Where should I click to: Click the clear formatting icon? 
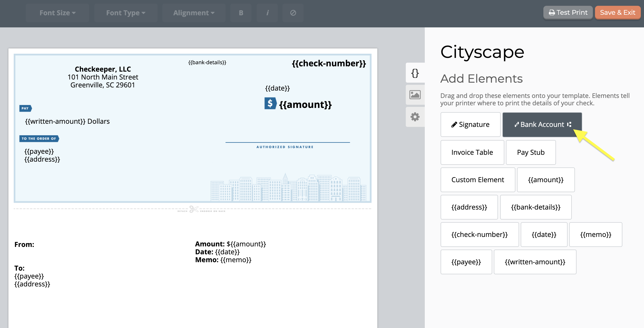(293, 13)
